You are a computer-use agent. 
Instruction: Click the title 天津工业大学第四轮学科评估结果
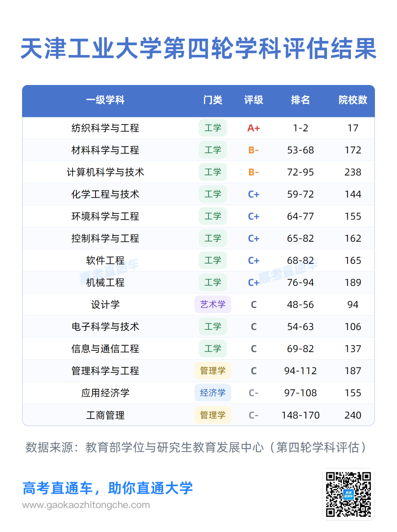click(198, 49)
